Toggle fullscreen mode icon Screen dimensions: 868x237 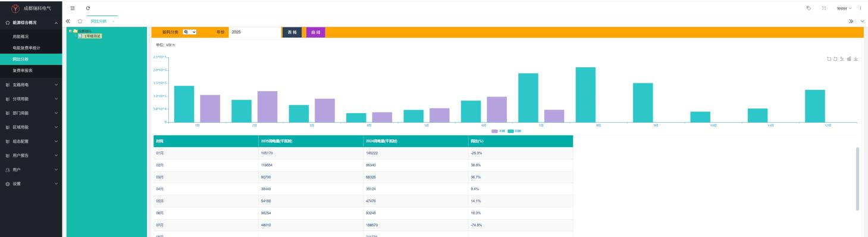tap(824, 8)
